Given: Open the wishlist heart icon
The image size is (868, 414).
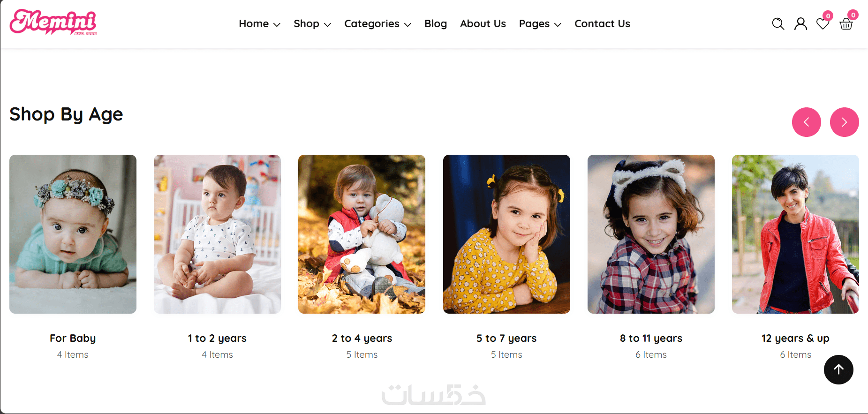Looking at the screenshot, I should (823, 24).
